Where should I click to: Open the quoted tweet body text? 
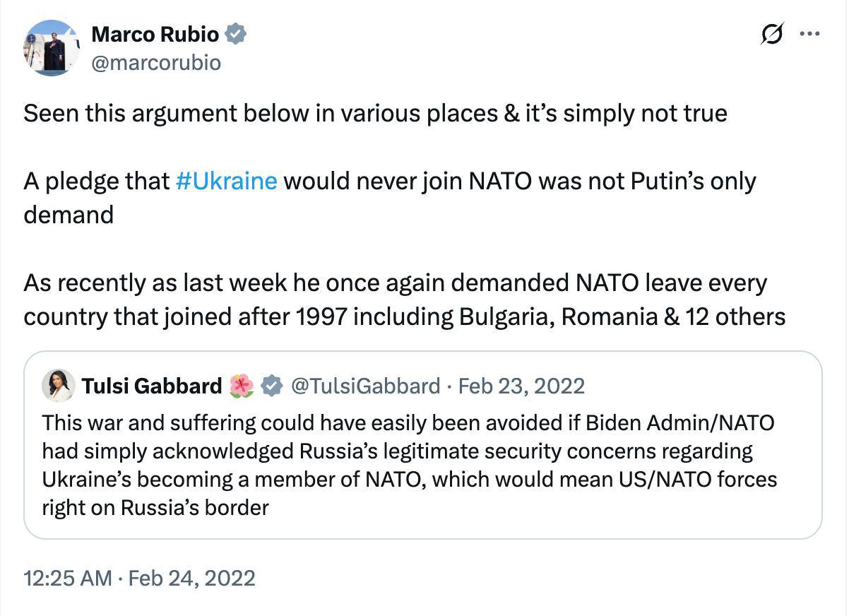click(408, 465)
